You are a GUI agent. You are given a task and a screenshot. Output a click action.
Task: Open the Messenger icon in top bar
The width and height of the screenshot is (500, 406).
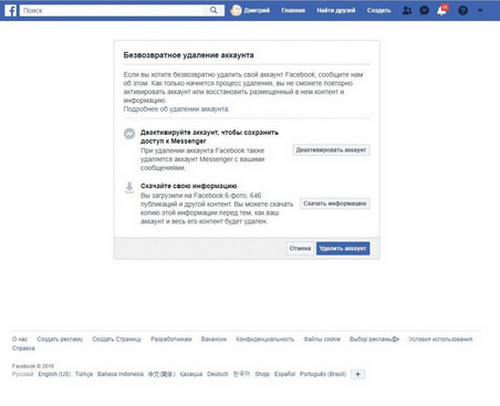tap(424, 11)
